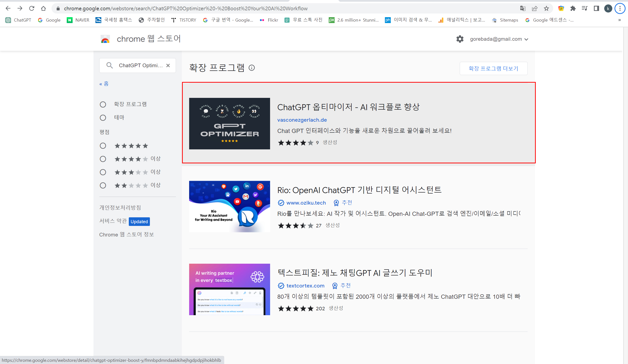
Task: Open the 개인정보처리방침 link
Action: tap(120, 208)
